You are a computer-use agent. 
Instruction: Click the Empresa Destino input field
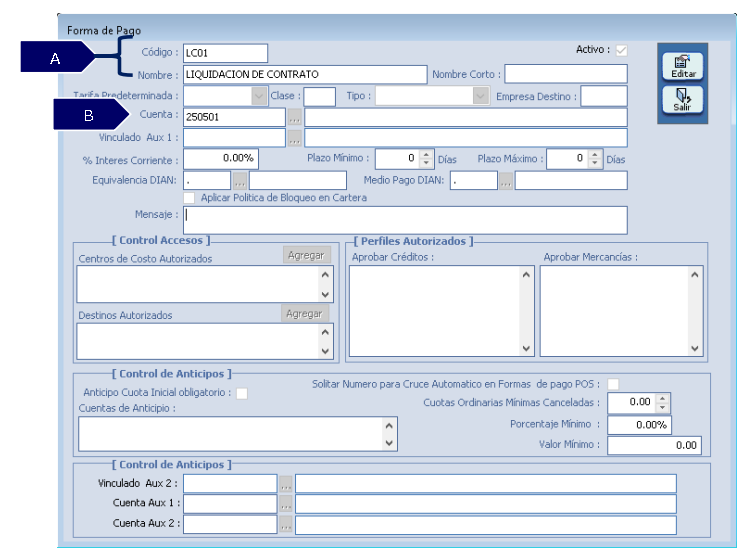coord(604,96)
